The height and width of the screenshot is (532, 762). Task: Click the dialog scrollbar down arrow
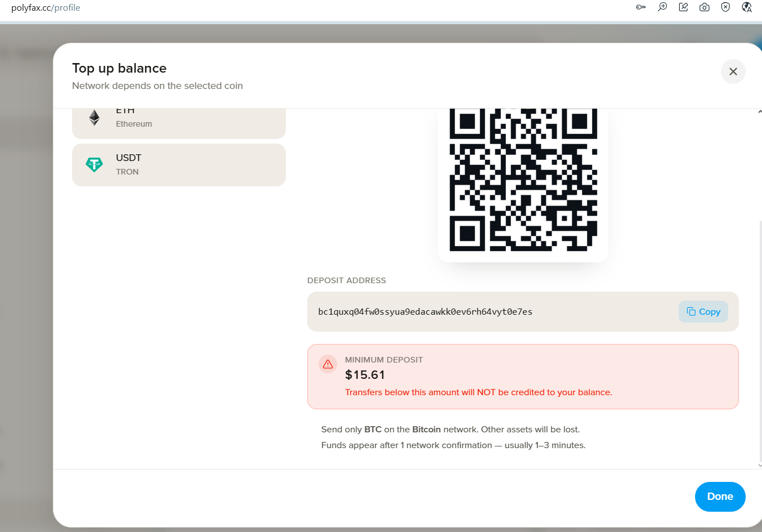[760, 466]
